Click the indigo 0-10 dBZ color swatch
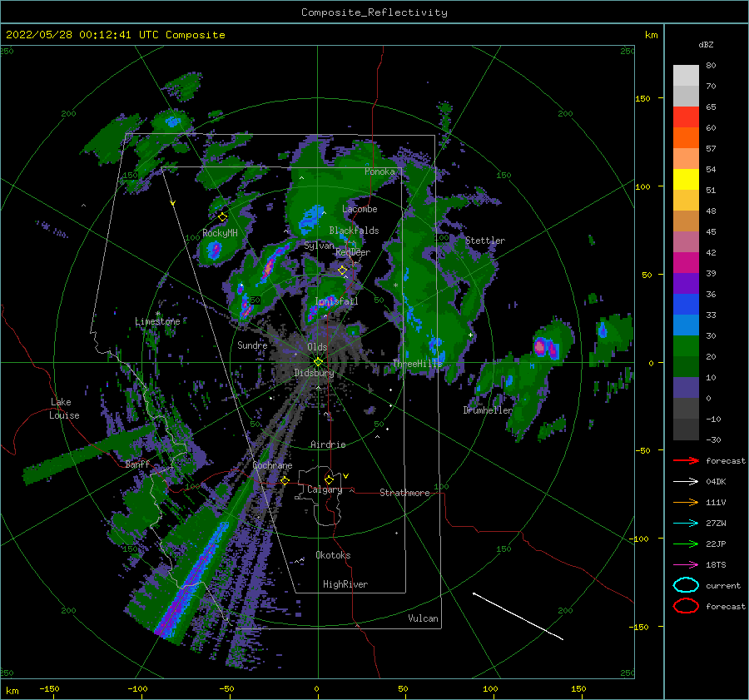The height and width of the screenshot is (700, 749). 686,388
